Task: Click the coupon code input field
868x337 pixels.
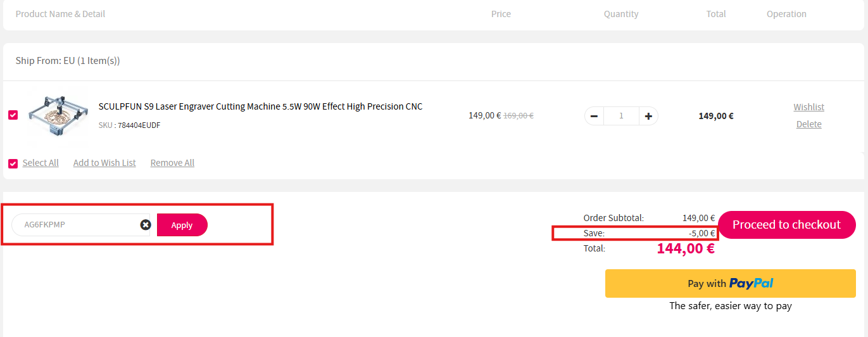Action: [x=76, y=225]
